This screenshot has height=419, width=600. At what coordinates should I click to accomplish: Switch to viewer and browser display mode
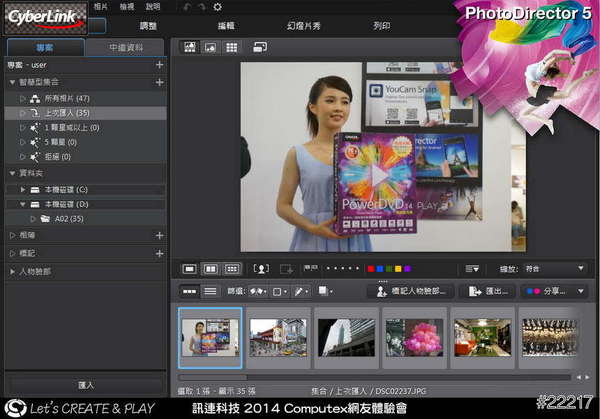pyautogui.click(x=189, y=47)
